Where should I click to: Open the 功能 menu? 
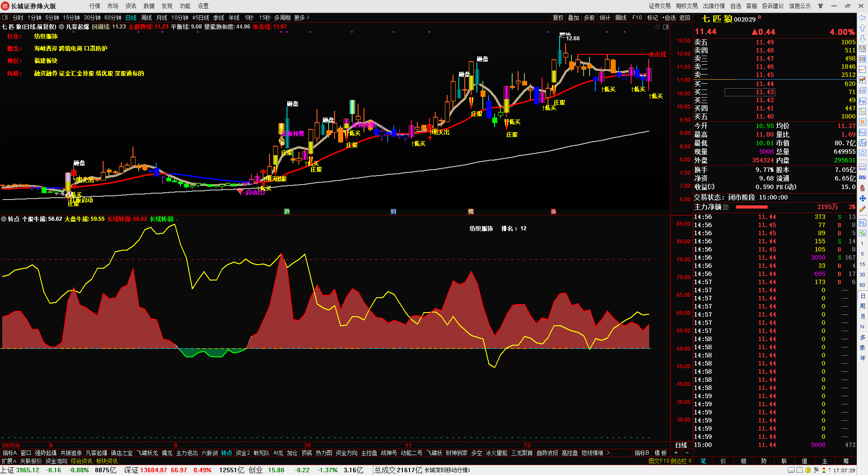point(185,6)
